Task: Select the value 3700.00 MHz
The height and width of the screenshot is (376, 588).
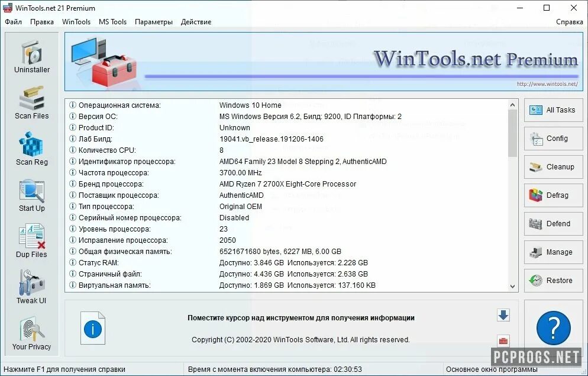Action: (x=240, y=173)
